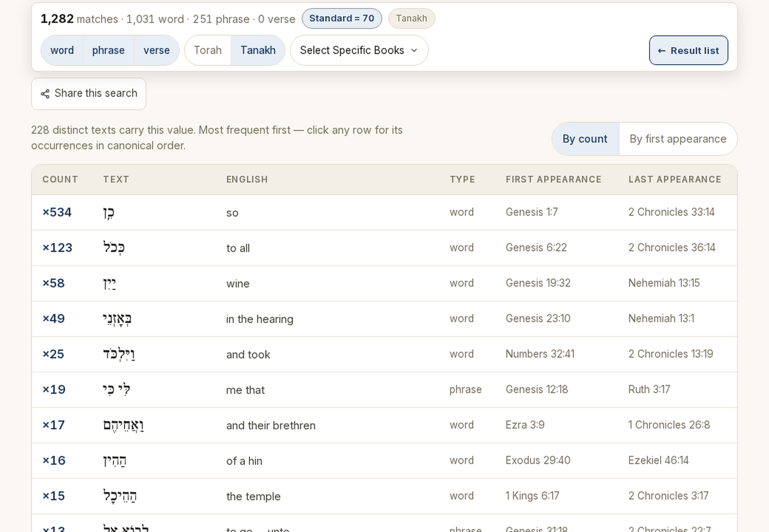This screenshot has height=532, width=769.
Task: Click the Standard = 70 badge
Action: point(342,18)
